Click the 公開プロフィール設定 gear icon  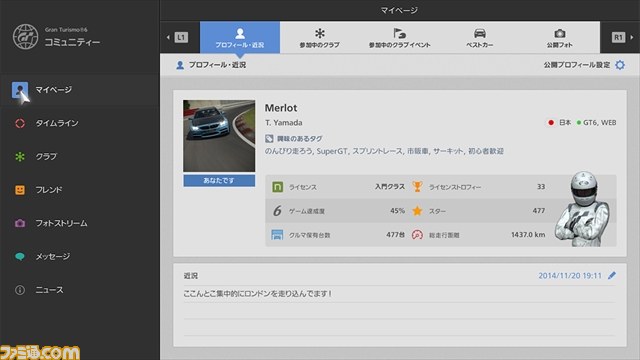[x=620, y=65]
